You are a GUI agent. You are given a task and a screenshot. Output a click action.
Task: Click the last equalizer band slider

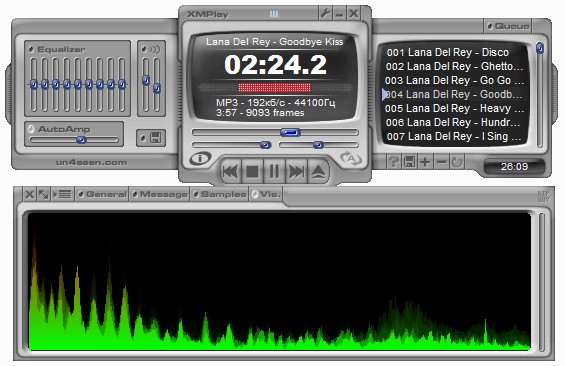pos(122,85)
